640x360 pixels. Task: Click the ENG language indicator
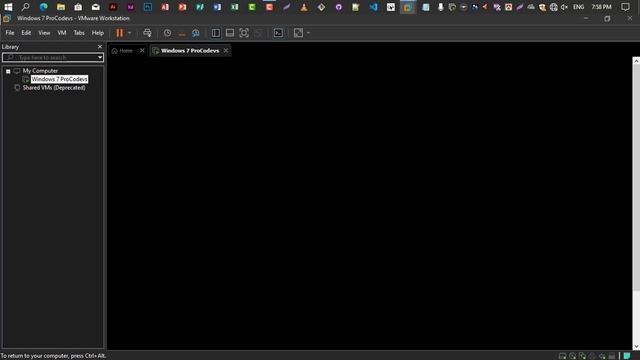(578, 7)
